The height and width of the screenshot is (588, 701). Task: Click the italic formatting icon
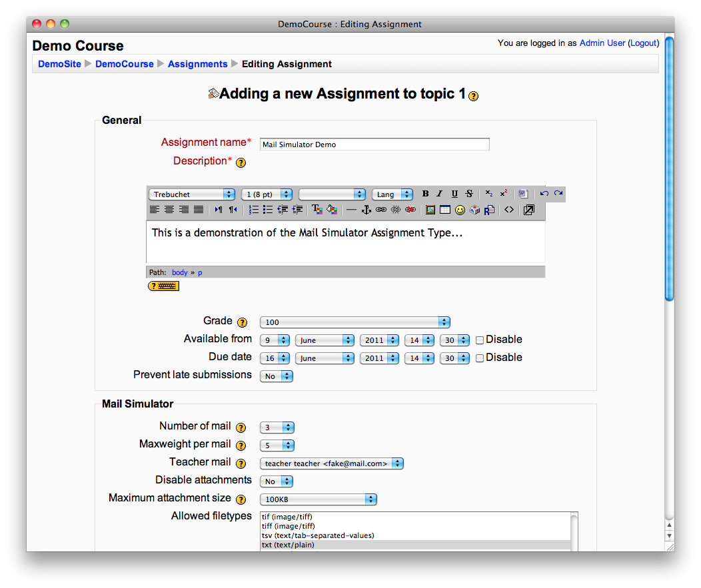pyautogui.click(x=440, y=194)
